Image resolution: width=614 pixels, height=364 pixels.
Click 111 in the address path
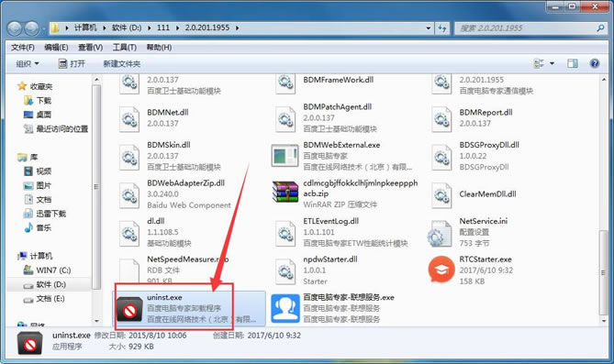[163, 28]
